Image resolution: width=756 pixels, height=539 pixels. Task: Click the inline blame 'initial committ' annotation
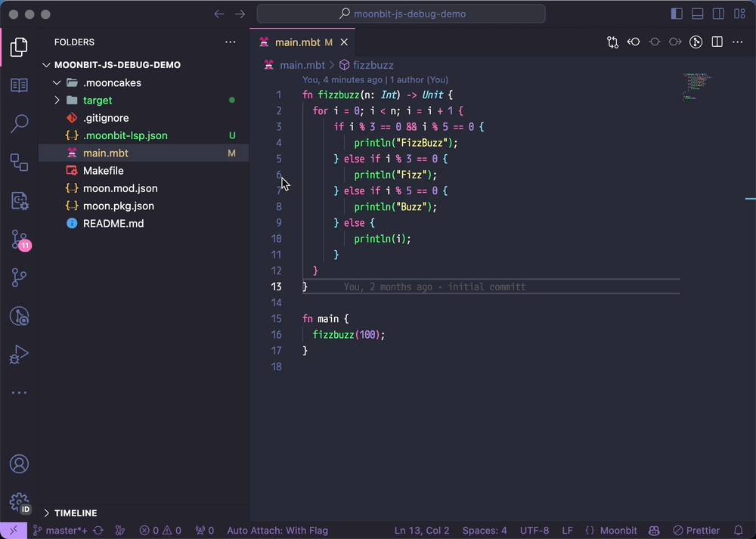point(435,287)
